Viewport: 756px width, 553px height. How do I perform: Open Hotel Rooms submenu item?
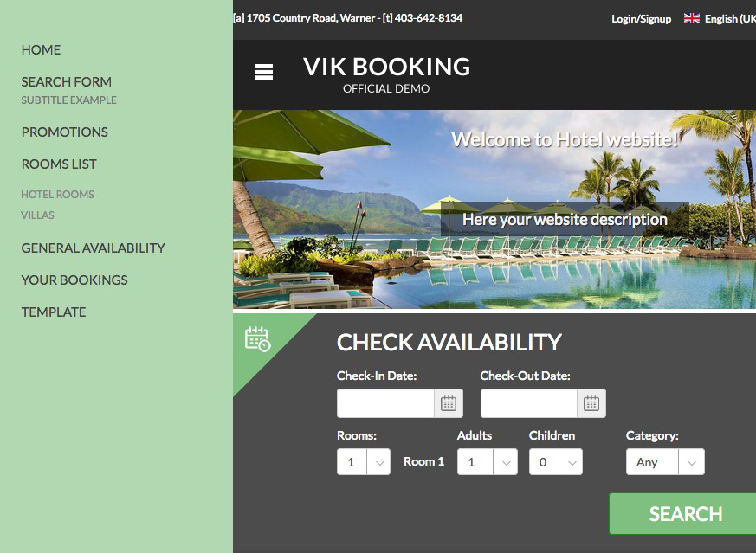(x=57, y=195)
